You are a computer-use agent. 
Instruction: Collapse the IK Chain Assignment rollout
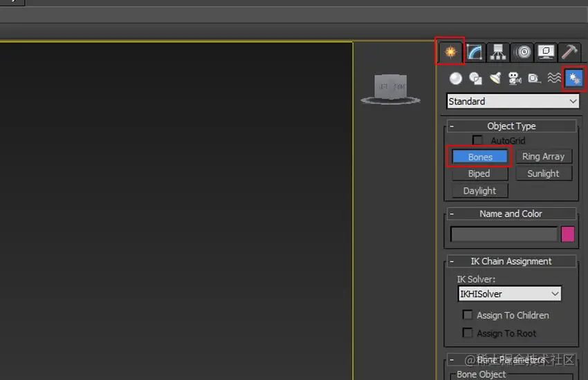tap(511, 261)
